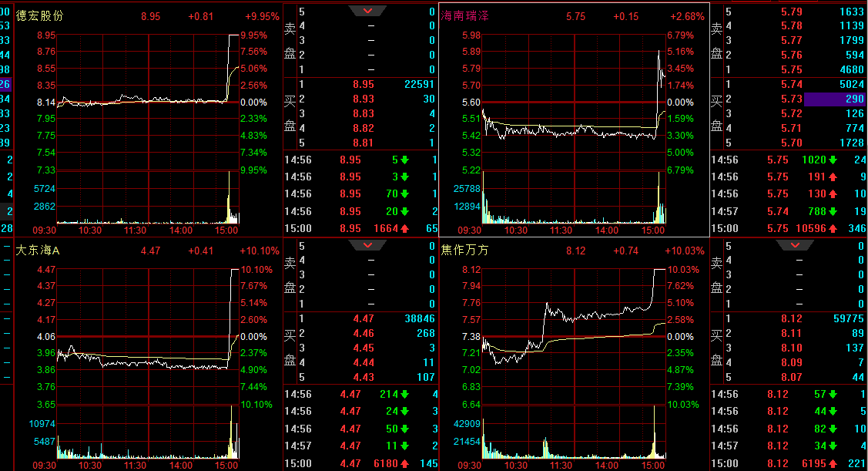Click green down arrow beside 82 volume
The height and width of the screenshot is (471, 868).
click(833, 429)
